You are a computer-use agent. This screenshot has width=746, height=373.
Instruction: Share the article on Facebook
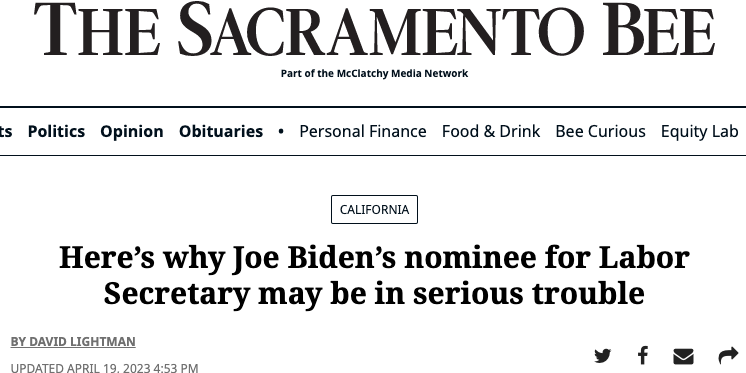click(x=643, y=355)
